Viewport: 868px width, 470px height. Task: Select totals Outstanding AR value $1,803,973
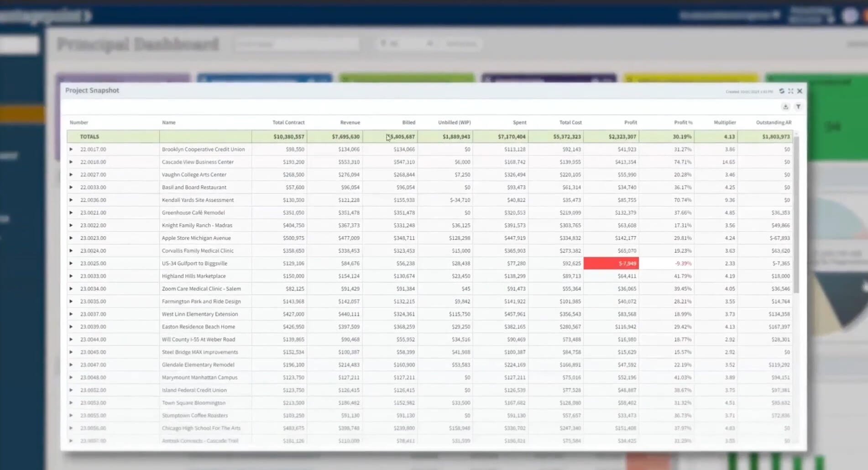point(776,137)
